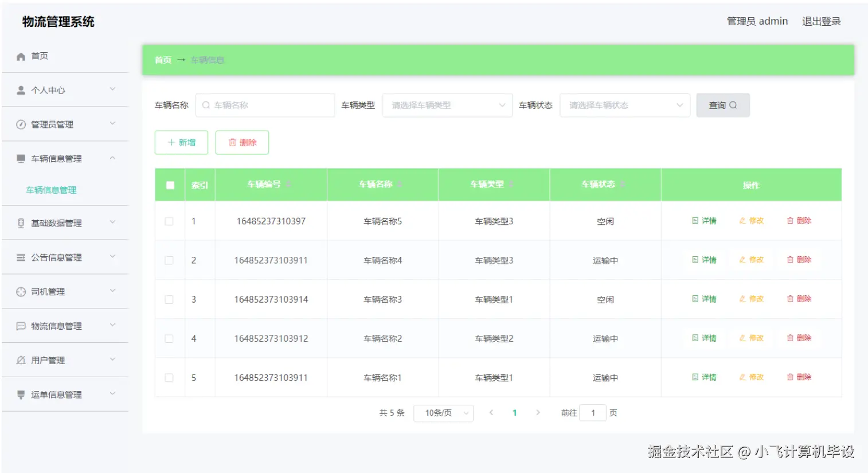Open the 车辆类型 dropdown
The height and width of the screenshot is (473, 868).
447,105
